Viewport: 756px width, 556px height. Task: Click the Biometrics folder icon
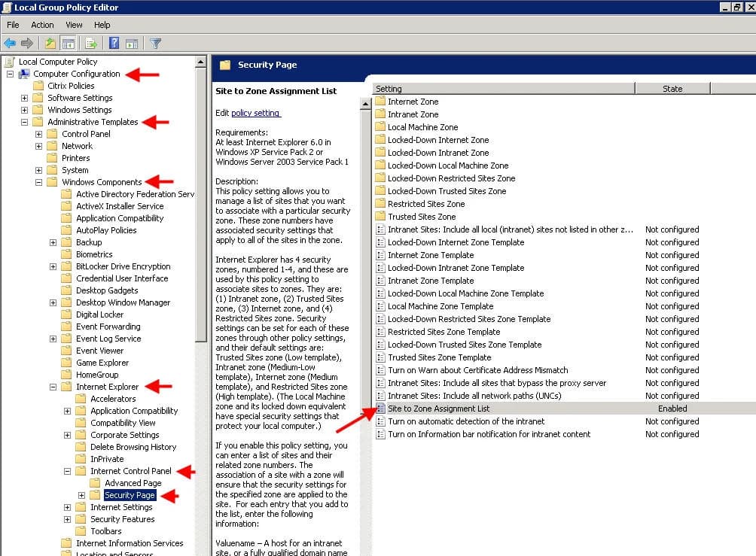[66, 254]
